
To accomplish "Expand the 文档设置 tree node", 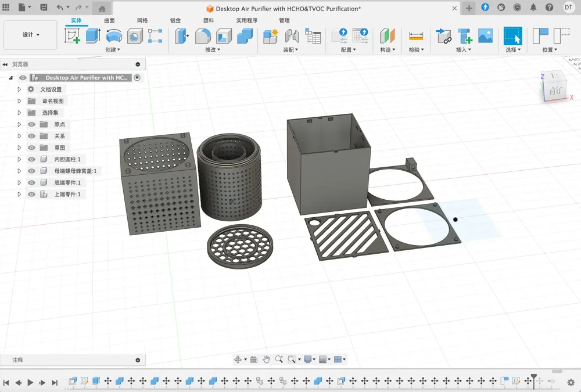I will point(19,89).
